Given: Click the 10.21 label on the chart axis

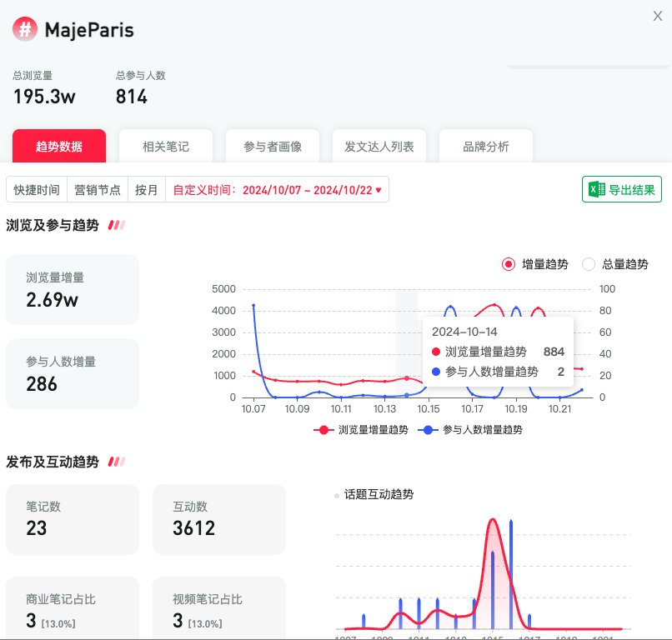Looking at the screenshot, I should pyautogui.click(x=559, y=409).
